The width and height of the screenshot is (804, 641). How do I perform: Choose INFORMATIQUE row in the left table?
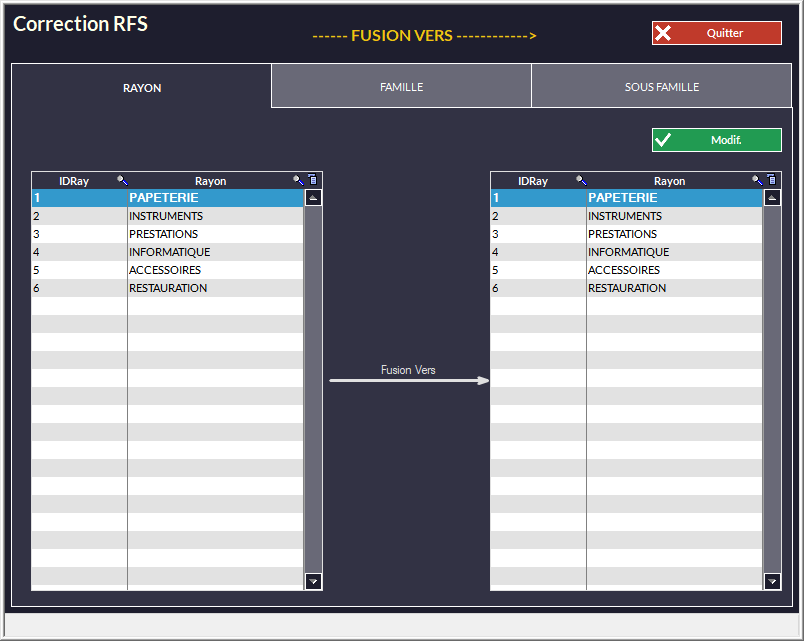[x=169, y=252]
